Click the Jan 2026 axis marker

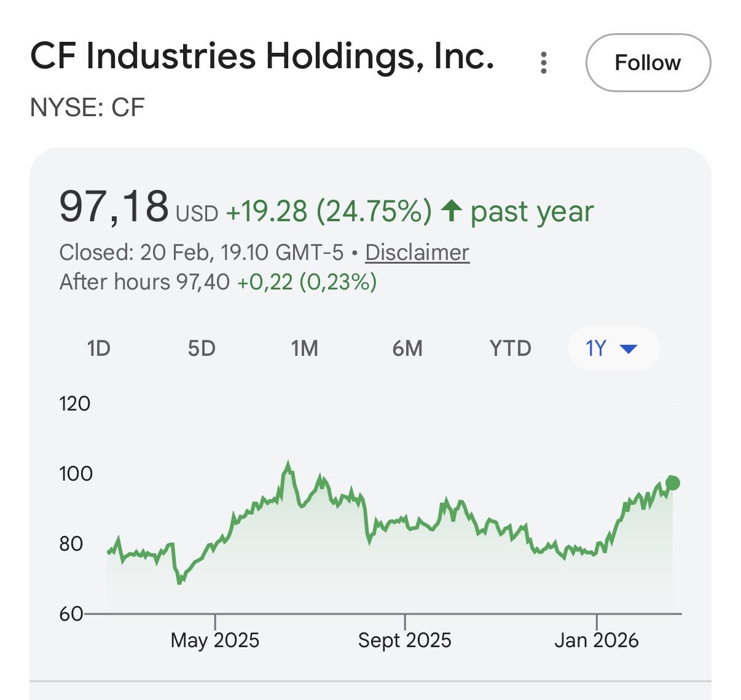[596, 640]
